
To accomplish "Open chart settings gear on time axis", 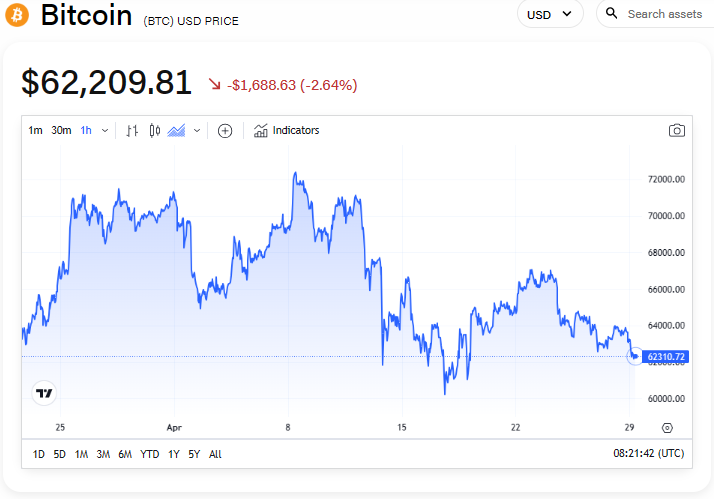I will (667, 427).
